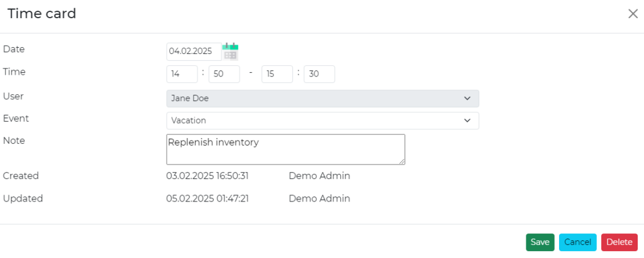
Task: Save the time card
Action: click(540, 242)
